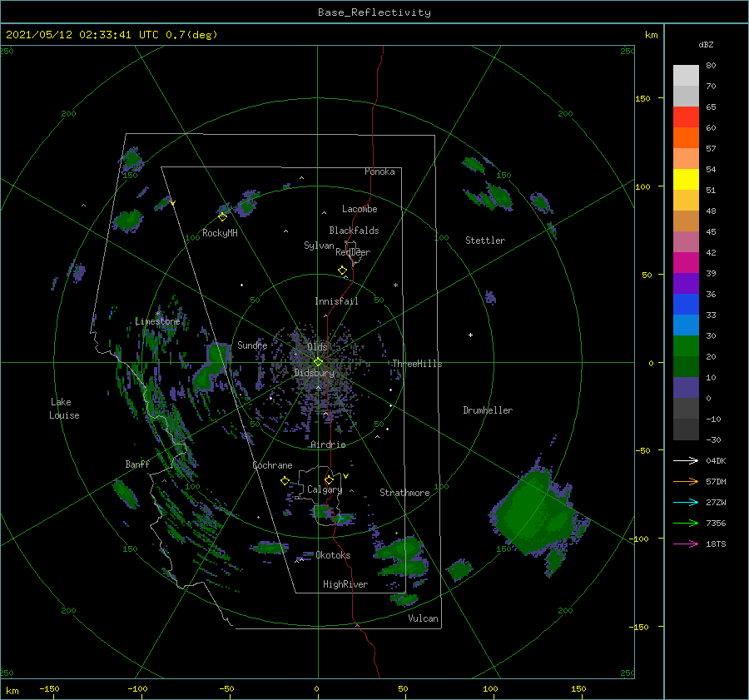Viewport: 749px width, 700px height.
Task: Select the bright yellow 51–54 dBZ band
Action: tap(686, 179)
